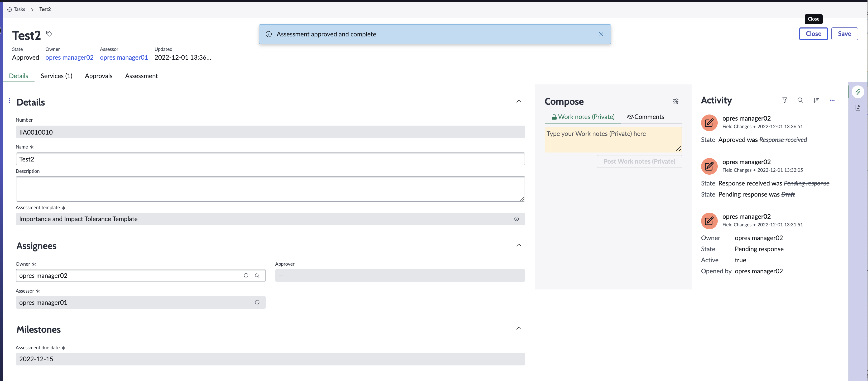Click edit avatar of 13:36:51 activity entry
868x381 pixels.
(x=709, y=123)
